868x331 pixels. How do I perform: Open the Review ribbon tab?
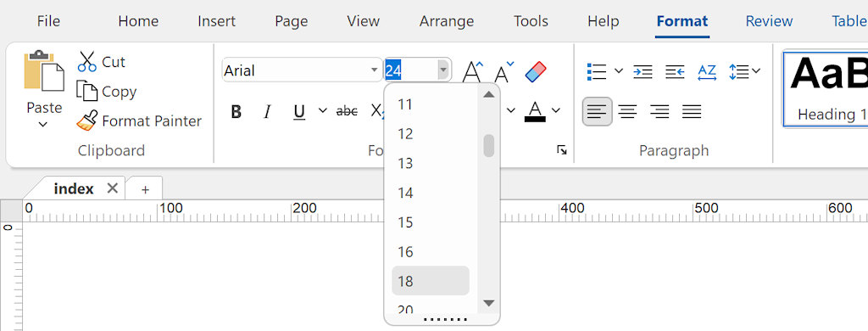coord(769,21)
